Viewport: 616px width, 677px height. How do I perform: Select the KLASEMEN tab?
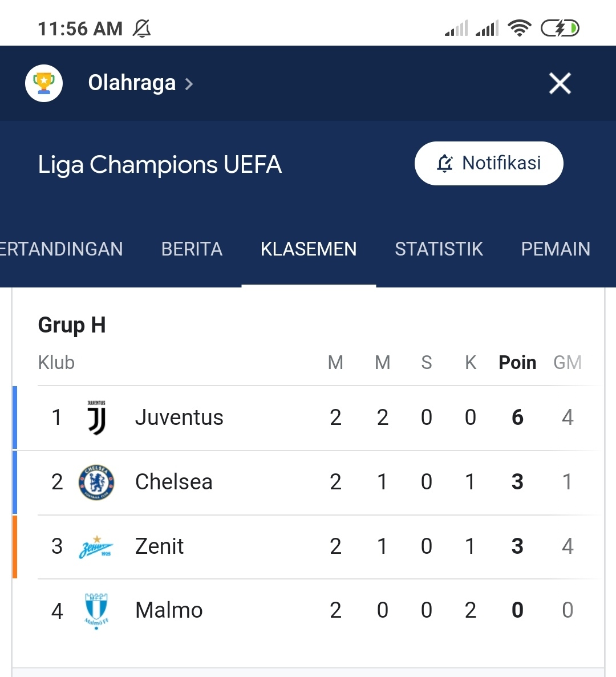tap(309, 249)
